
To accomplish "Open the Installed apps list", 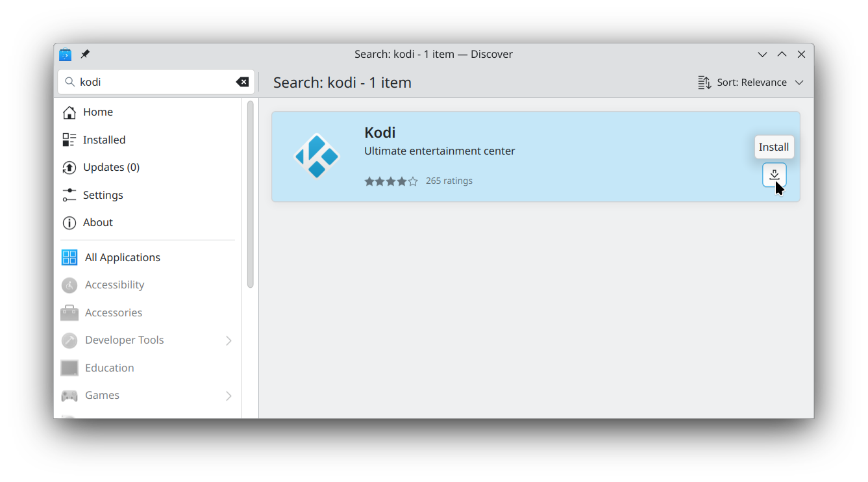I will click(149, 140).
